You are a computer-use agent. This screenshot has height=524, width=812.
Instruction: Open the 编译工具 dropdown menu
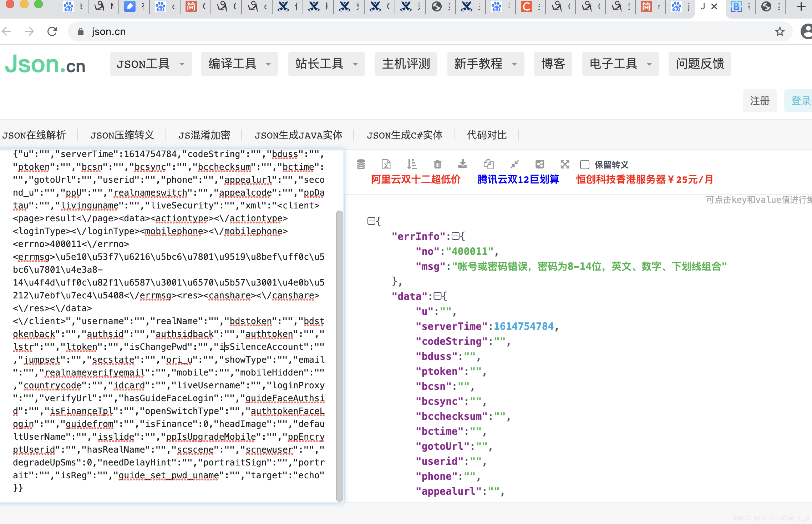240,64
